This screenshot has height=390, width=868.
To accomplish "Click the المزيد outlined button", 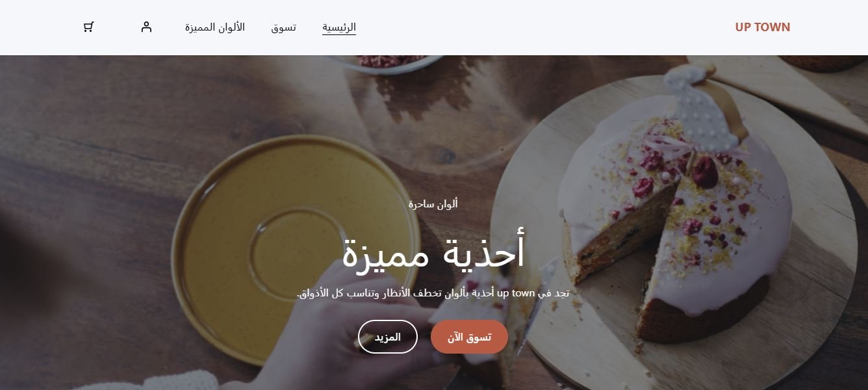I will pyautogui.click(x=387, y=337).
